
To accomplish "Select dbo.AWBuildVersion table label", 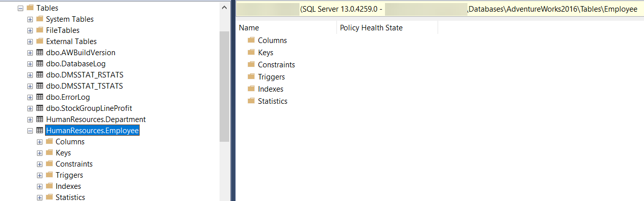I will point(80,53).
